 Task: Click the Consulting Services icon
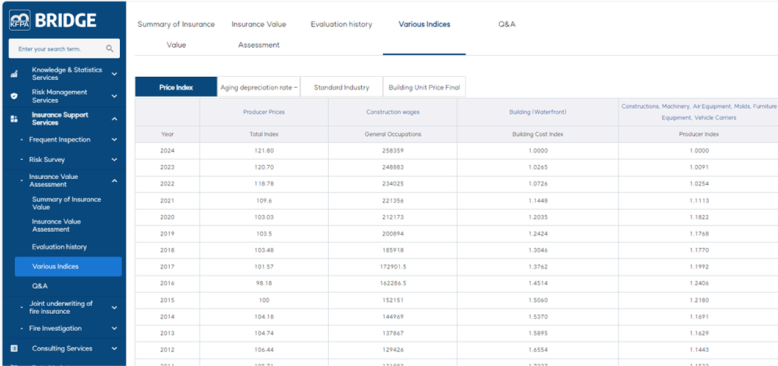click(x=14, y=349)
